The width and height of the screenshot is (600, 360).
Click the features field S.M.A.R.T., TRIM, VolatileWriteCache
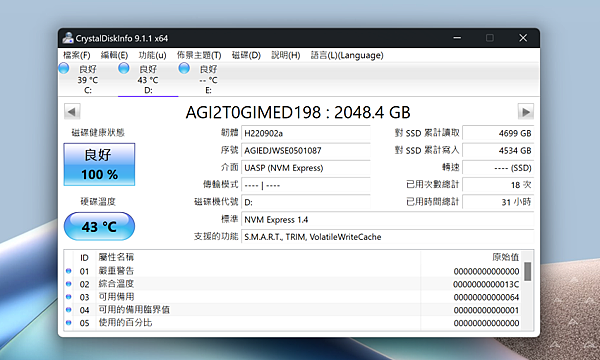(x=388, y=236)
